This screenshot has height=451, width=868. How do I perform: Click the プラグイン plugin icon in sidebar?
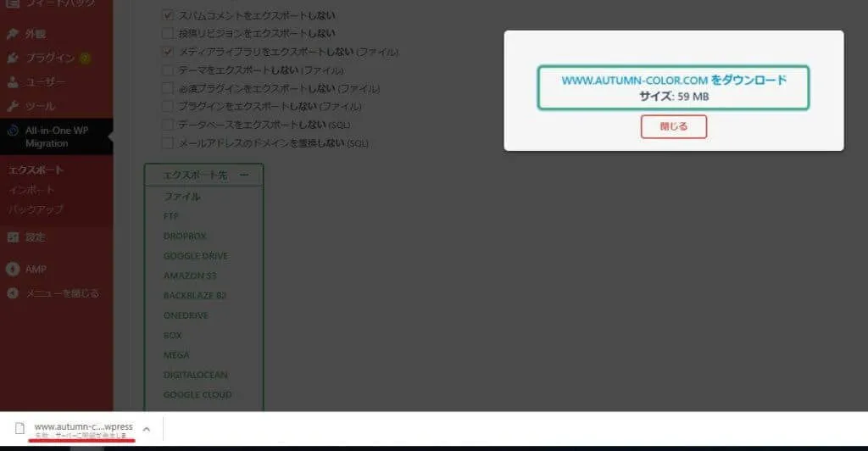(x=12, y=58)
